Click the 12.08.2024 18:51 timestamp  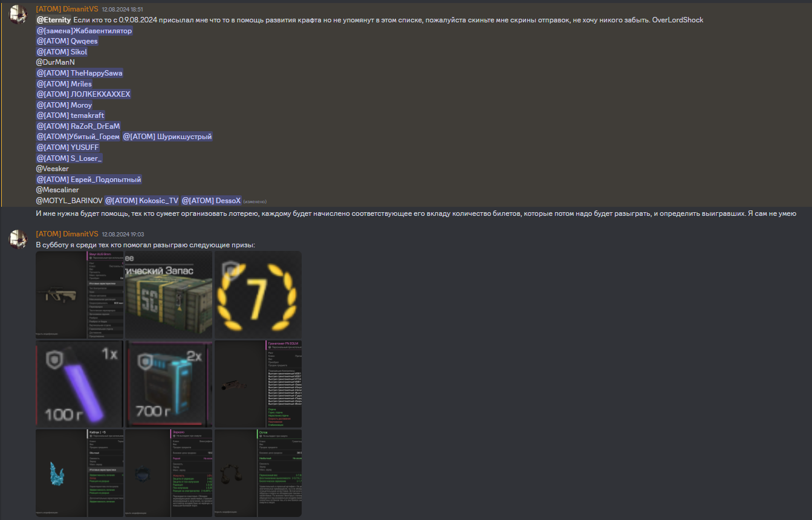[122, 10]
